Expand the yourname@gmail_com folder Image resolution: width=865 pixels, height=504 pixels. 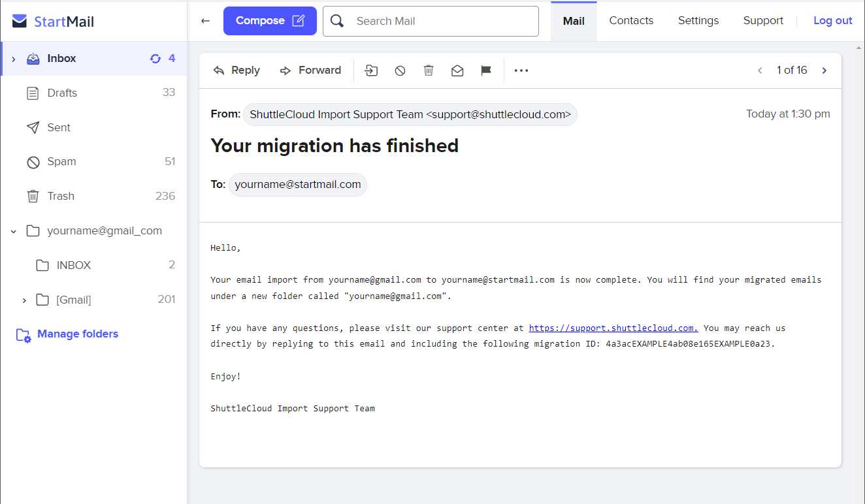point(14,230)
